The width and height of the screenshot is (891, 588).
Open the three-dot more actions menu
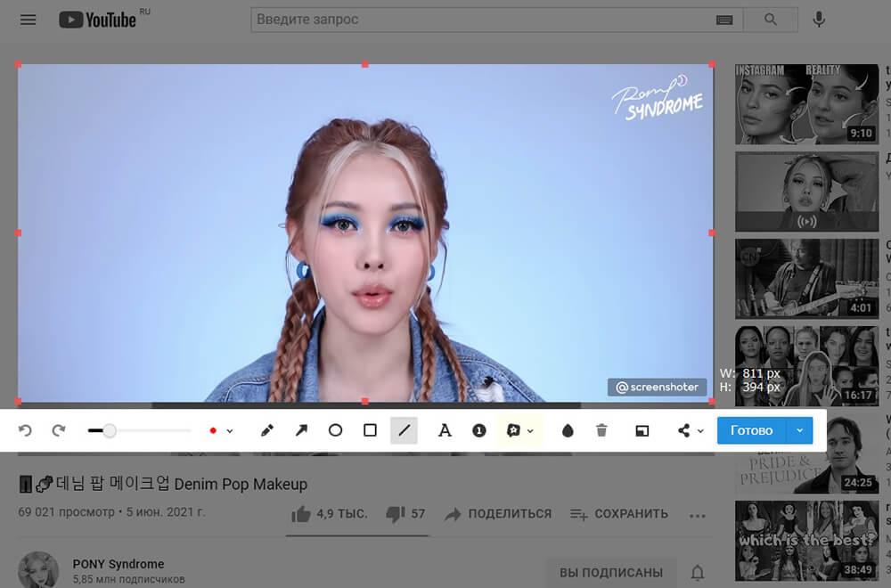698,516
